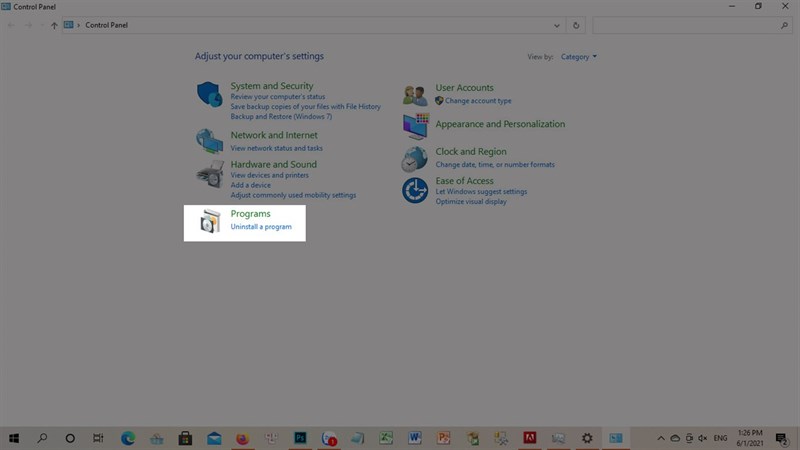The height and width of the screenshot is (450, 800).
Task: Show hidden system tray icons
Action: click(x=661, y=438)
